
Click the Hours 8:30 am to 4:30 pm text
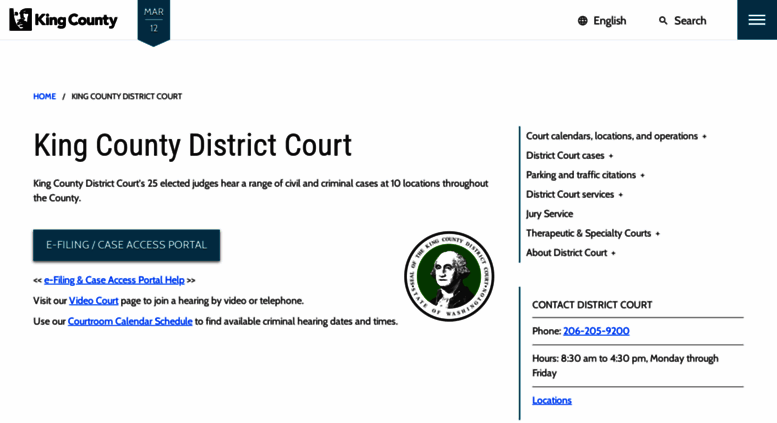tap(625, 366)
